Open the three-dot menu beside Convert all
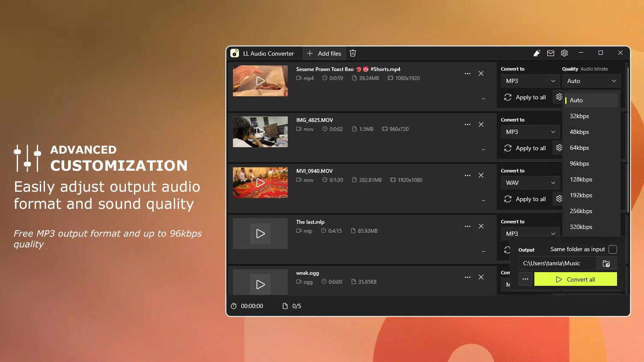Screen dimensions: 644x362 pos(525,279)
